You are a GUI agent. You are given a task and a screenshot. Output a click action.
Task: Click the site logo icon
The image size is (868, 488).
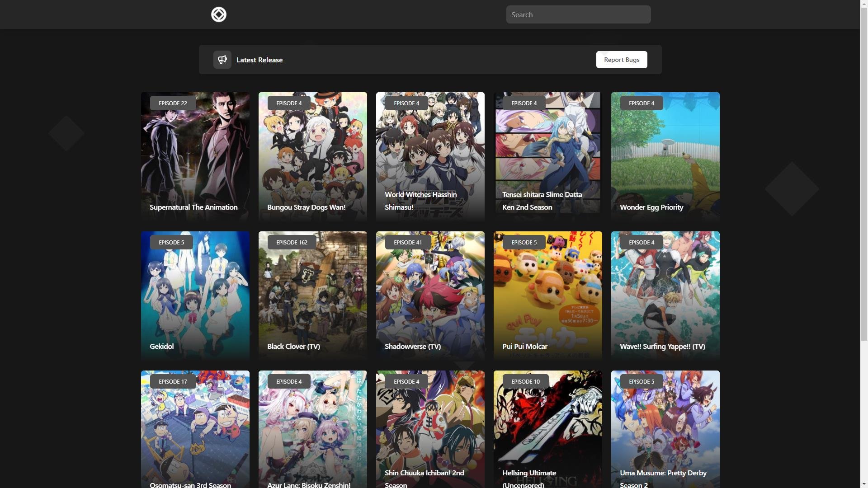point(219,14)
